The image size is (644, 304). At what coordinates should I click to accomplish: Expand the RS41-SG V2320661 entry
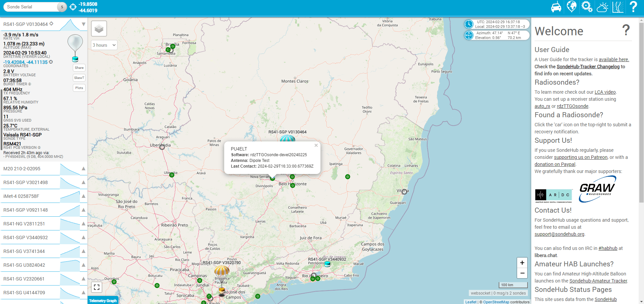[x=84, y=279]
